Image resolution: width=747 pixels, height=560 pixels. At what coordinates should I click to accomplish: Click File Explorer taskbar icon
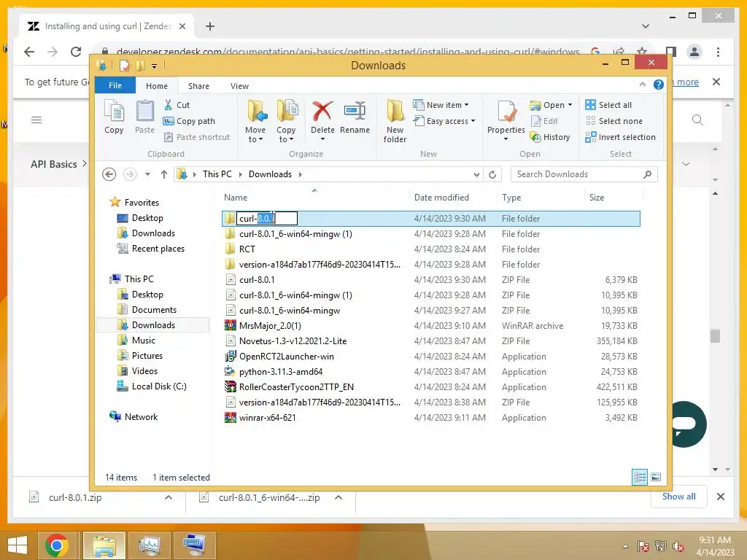[x=104, y=545]
